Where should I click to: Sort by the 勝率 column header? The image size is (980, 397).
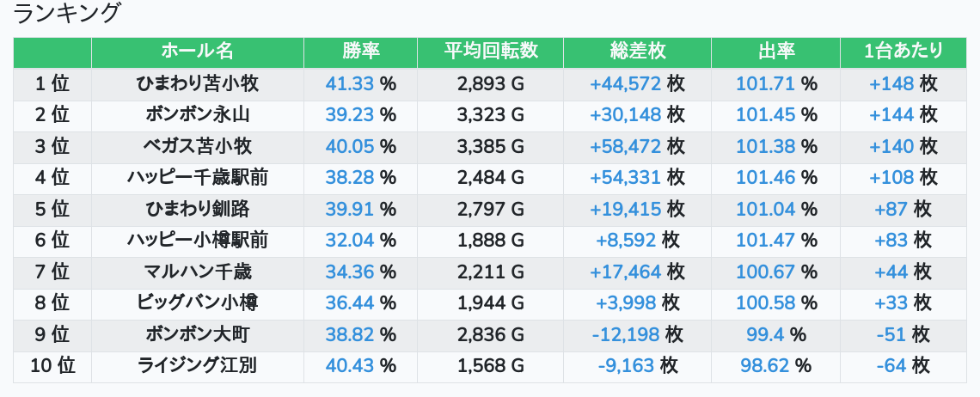coord(361,52)
